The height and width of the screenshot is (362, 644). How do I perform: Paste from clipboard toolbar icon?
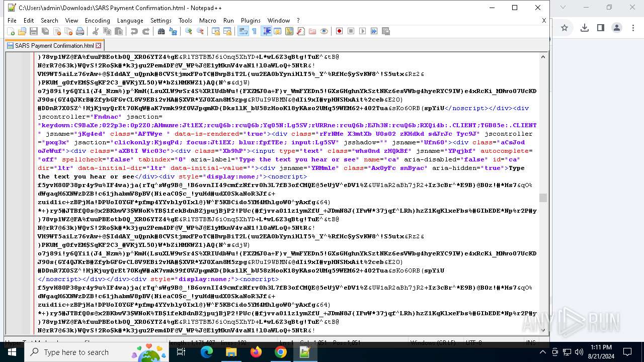119,31
